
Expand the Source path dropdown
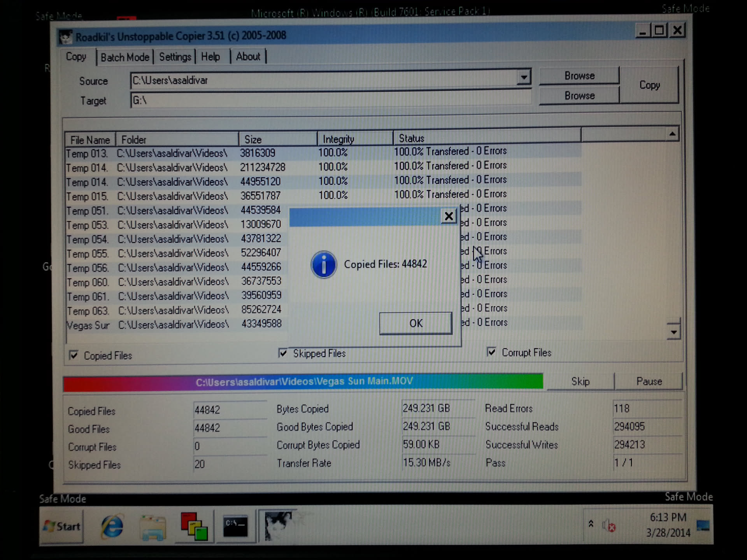point(524,77)
